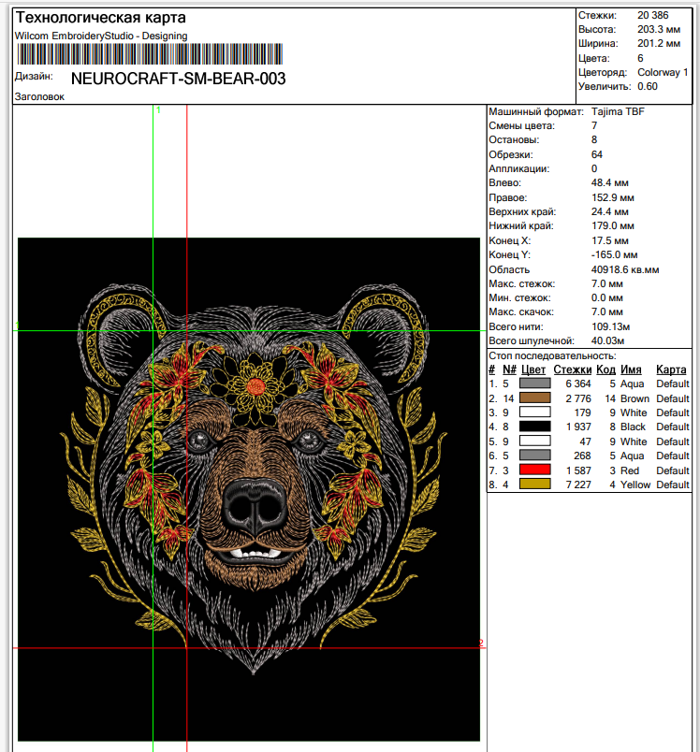The width and height of the screenshot is (700, 752).
Task: Click the "Технологическая карта" title
Action: (100, 19)
